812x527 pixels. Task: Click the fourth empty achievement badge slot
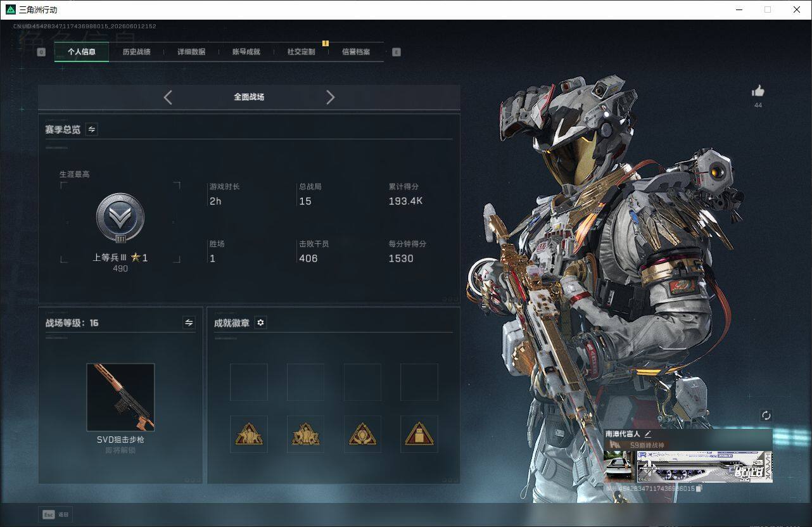419,382
